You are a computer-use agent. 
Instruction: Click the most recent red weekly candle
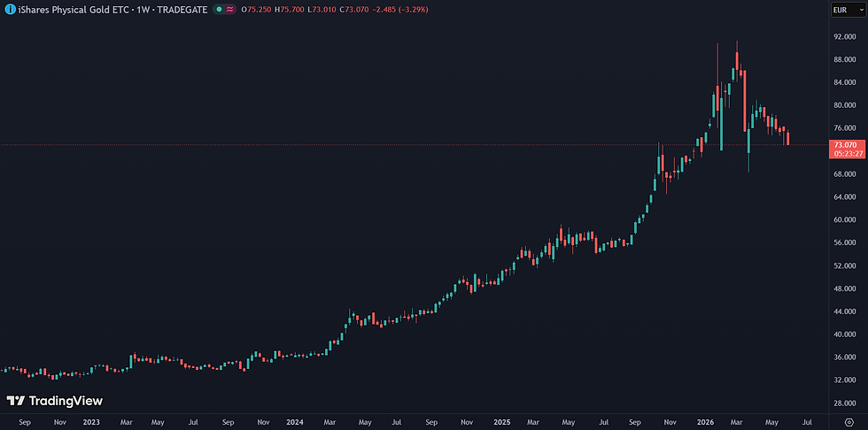(787, 138)
